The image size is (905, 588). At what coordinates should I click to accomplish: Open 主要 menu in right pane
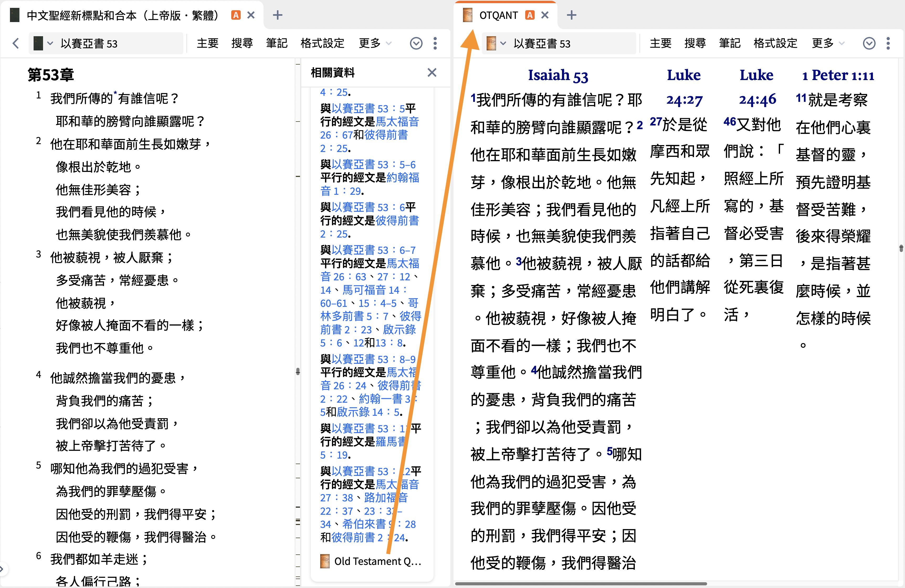click(x=661, y=43)
